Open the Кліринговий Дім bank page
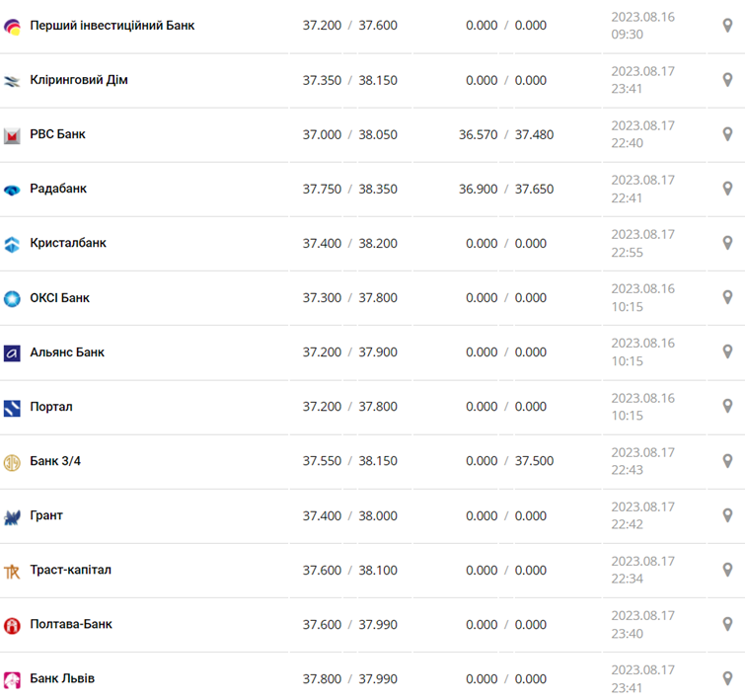This screenshot has height=700, width=745. coord(79,80)
